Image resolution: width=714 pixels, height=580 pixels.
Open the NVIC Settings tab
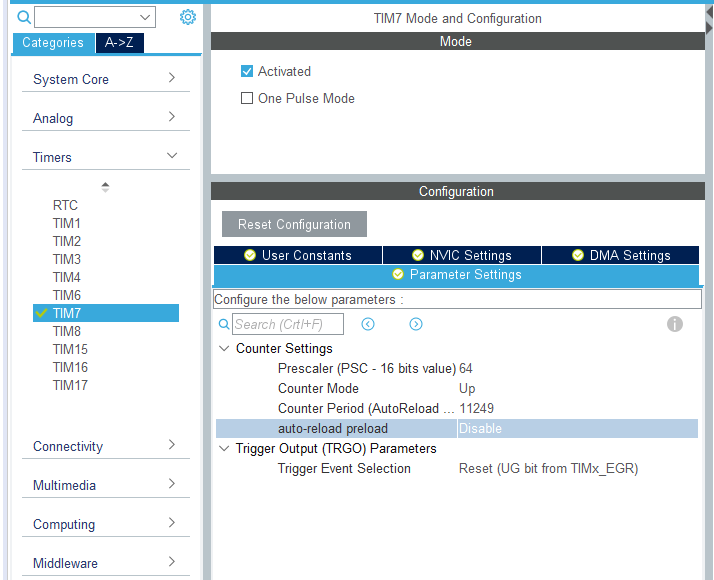(462, 255)
